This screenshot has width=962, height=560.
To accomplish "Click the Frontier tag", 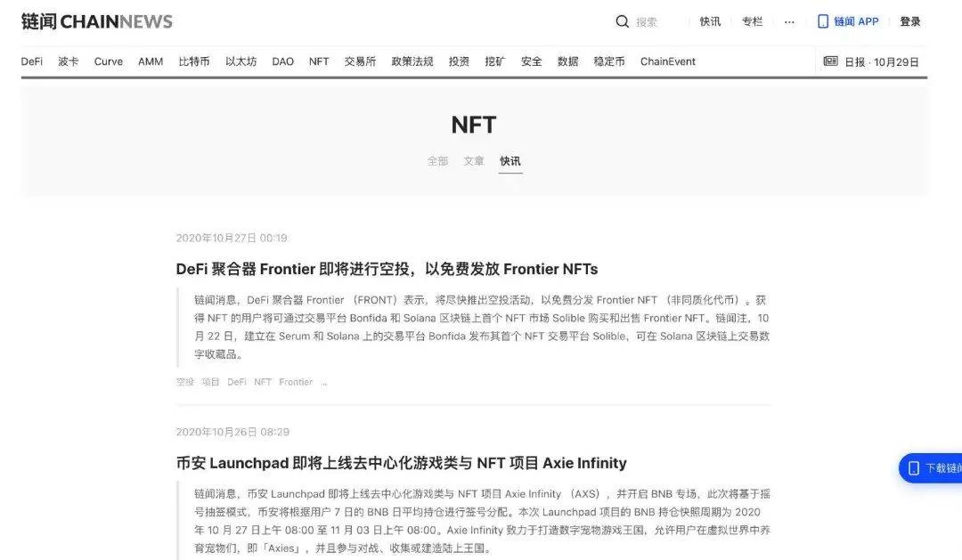I will point(296,382).
